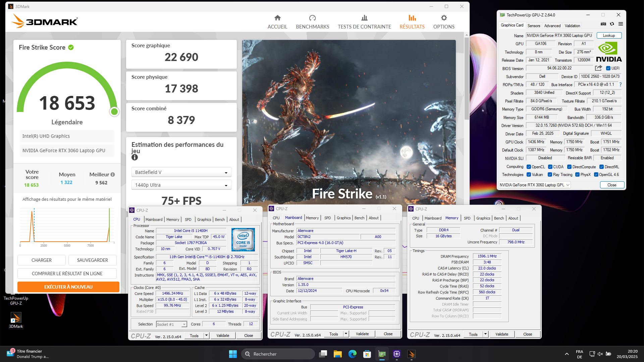The image size is (644, 362).
Task: Click the SAUVEGARDER button
Action: 93,260
